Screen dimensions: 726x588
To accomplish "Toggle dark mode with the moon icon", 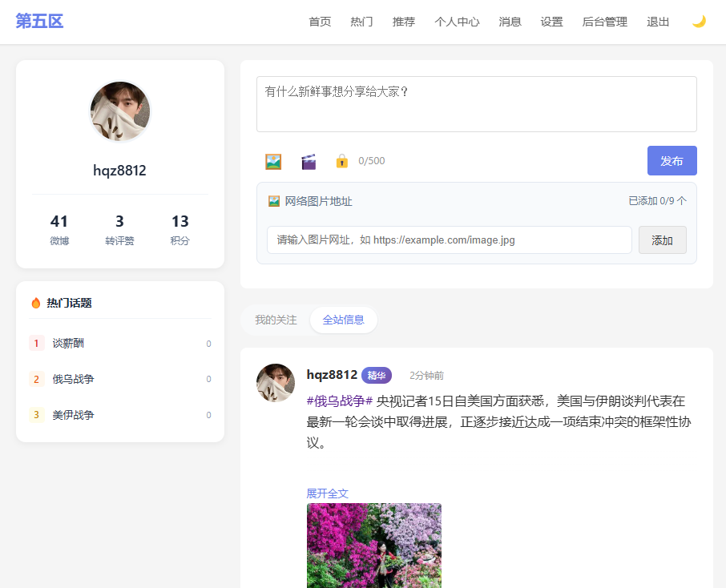I will coord(699,22).
